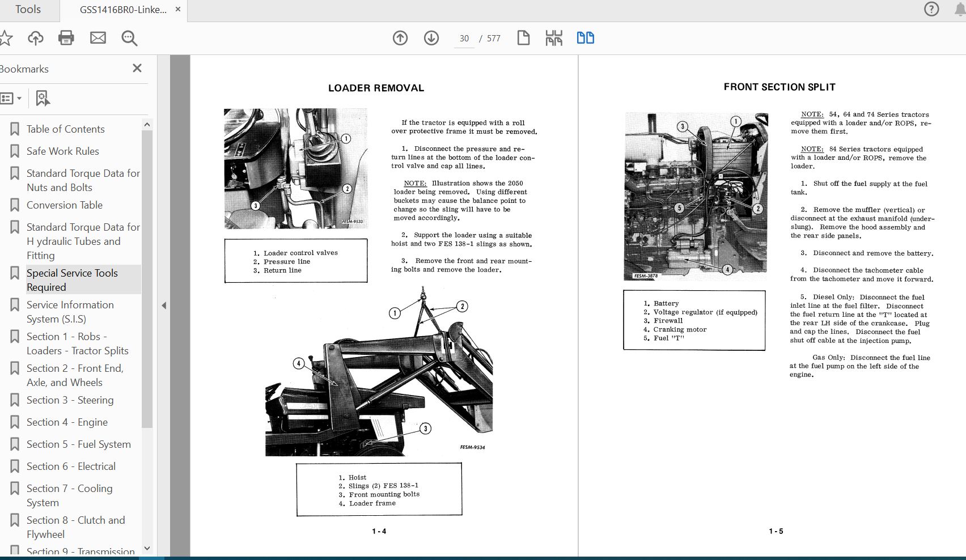
Task: Toggle single page display icon
Action: [523, 38]
